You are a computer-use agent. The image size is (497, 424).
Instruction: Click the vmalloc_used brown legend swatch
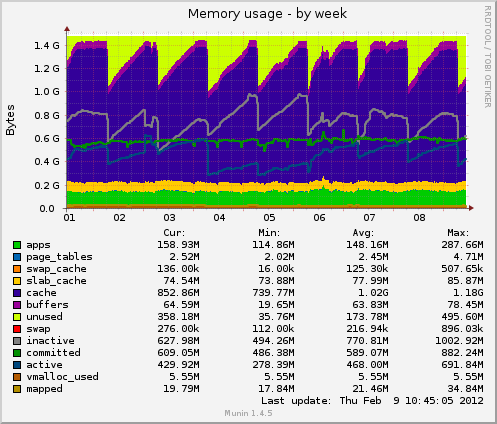coord(17,377)
